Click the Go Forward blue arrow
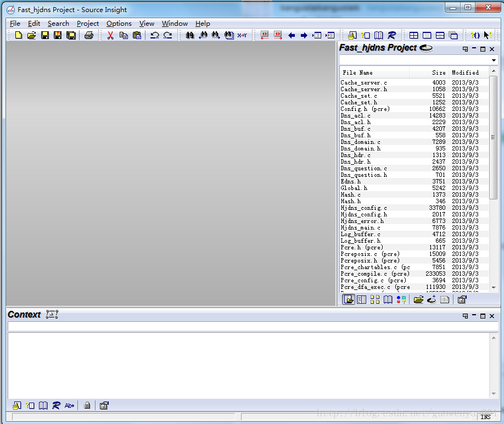This screenshot has height=424, width=504. click(x=304, y=35)
